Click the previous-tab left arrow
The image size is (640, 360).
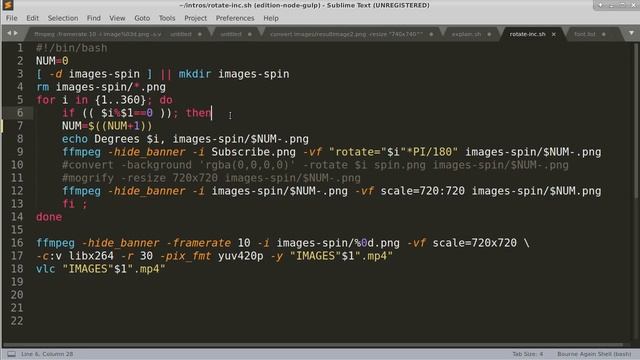9,33
